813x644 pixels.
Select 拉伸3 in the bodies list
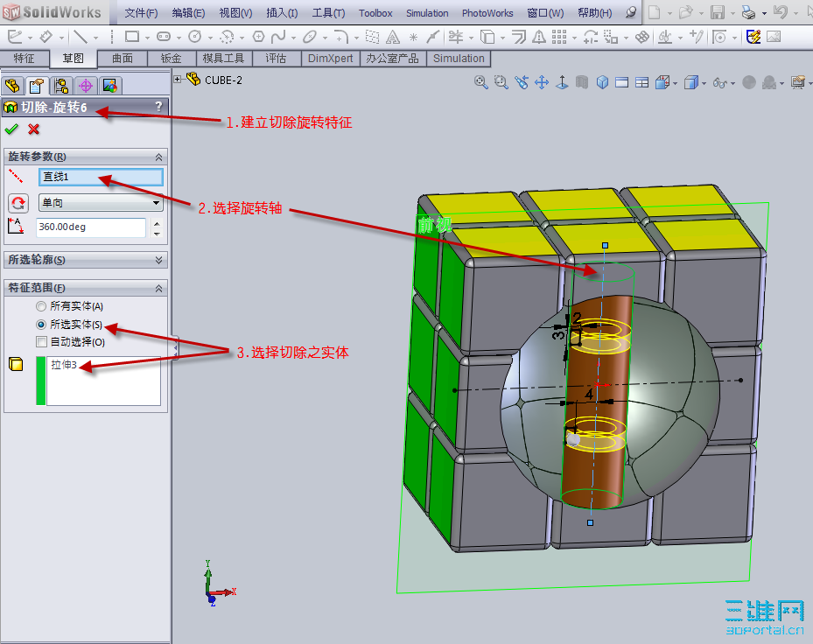(64, 365)
